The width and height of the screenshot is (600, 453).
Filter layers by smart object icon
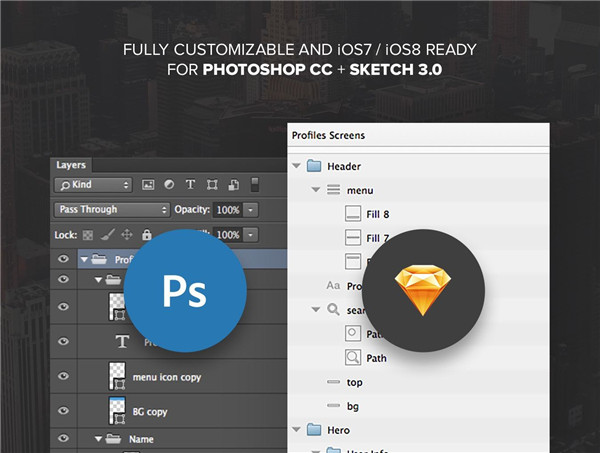click(234, 185)
